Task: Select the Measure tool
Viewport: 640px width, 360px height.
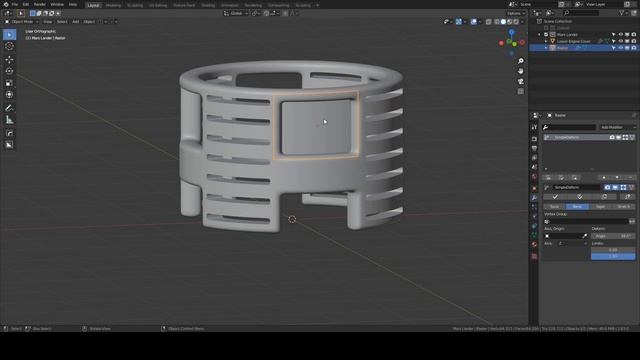Action: 9,120
